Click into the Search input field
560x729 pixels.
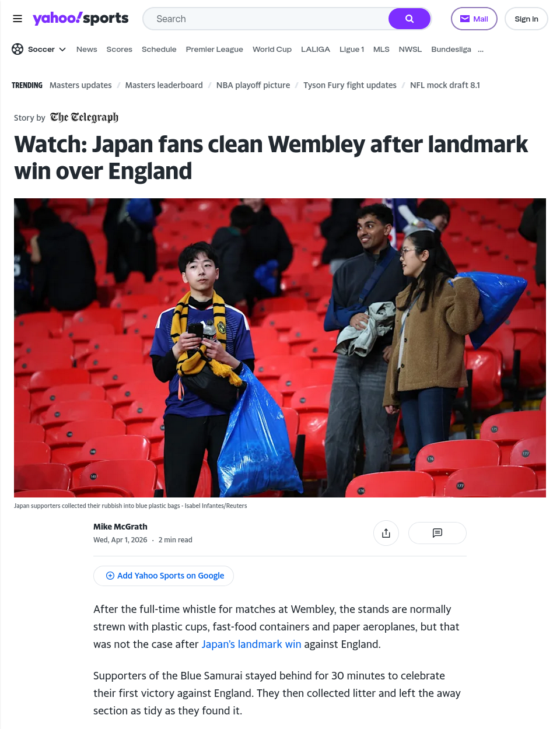click(x=266, y=19)
